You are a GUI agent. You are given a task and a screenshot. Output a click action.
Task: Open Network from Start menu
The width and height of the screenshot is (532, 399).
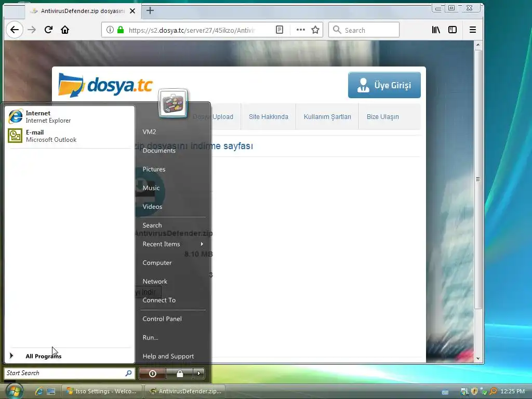(155, 281)
